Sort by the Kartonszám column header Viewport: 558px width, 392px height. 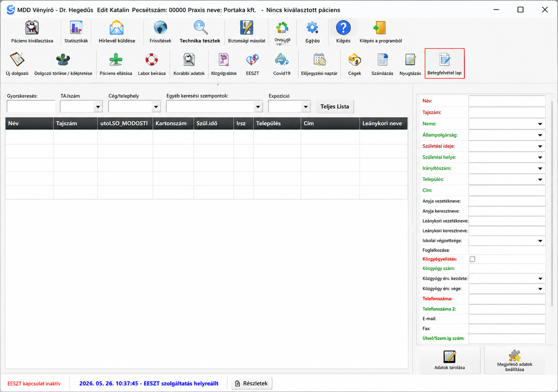tap(173, 123)
